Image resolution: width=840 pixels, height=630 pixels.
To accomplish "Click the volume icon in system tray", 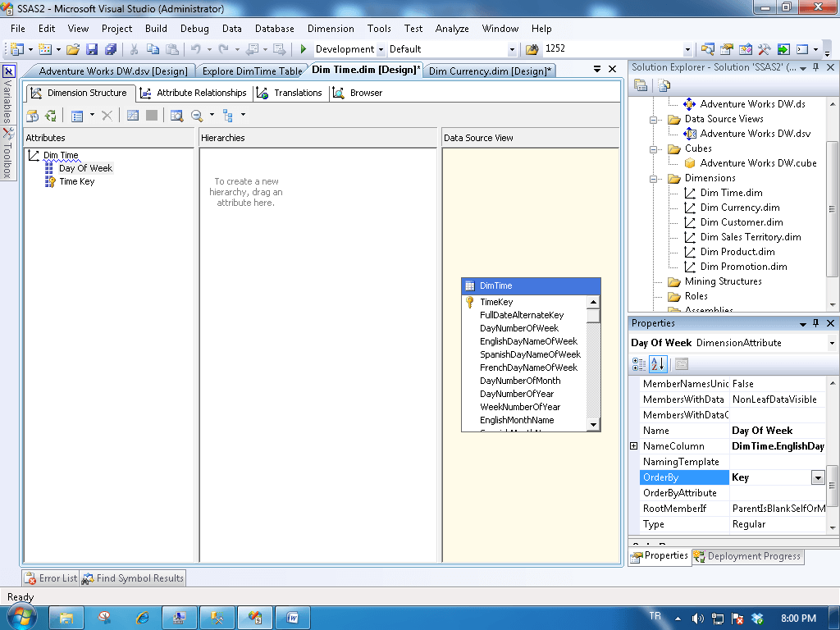I will [697, 619].
